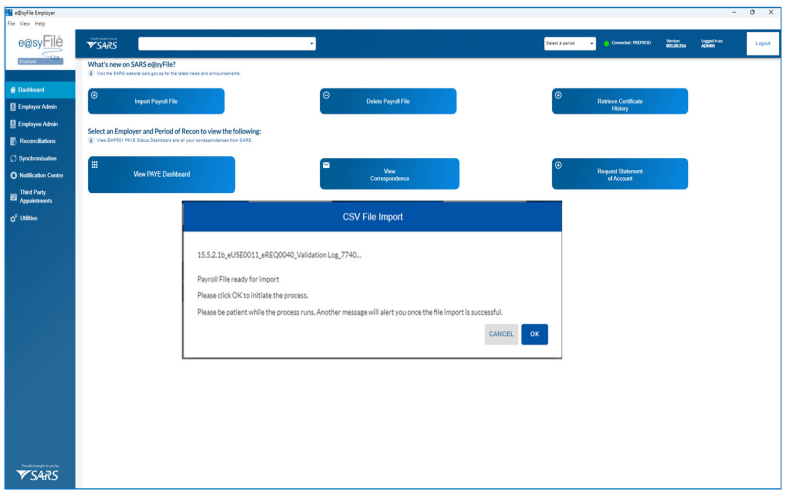Screen dimensions: 786x490
Task: Open Reconciliations via its sidebar icon
Action: click(x=12, y=141)
